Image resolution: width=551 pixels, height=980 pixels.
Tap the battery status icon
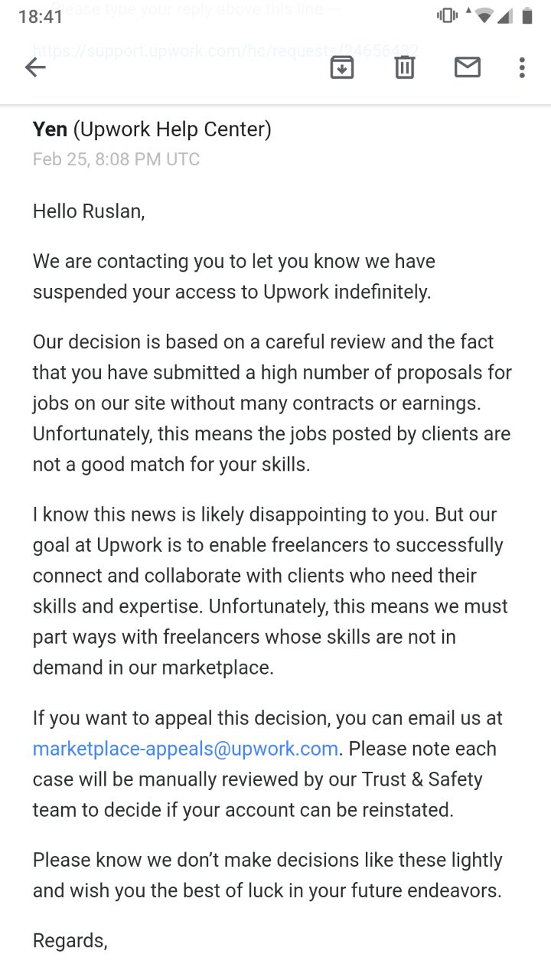click(x=527, y=16)
